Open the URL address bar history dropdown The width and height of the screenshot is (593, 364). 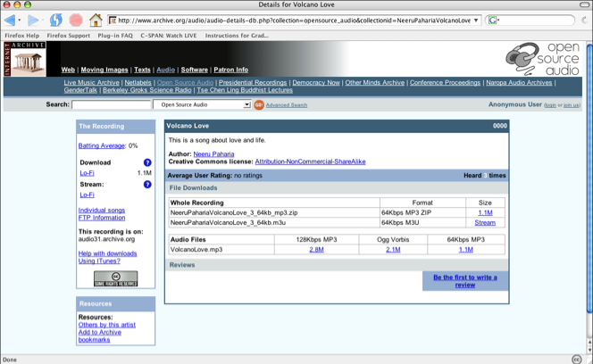475,20
